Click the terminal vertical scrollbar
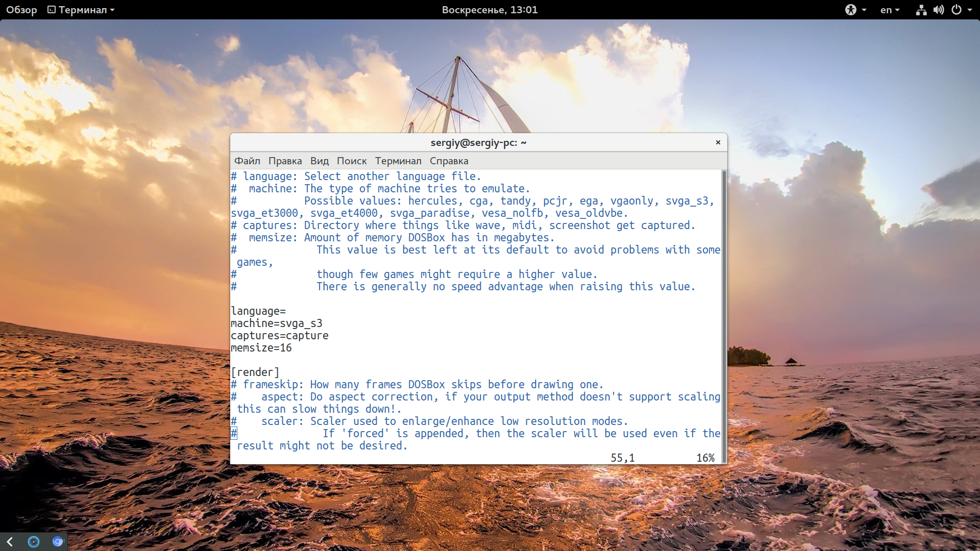 tap(724, 316)
